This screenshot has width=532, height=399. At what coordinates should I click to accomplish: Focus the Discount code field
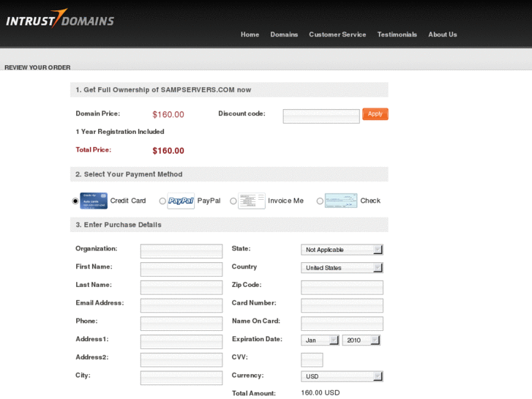321,116
